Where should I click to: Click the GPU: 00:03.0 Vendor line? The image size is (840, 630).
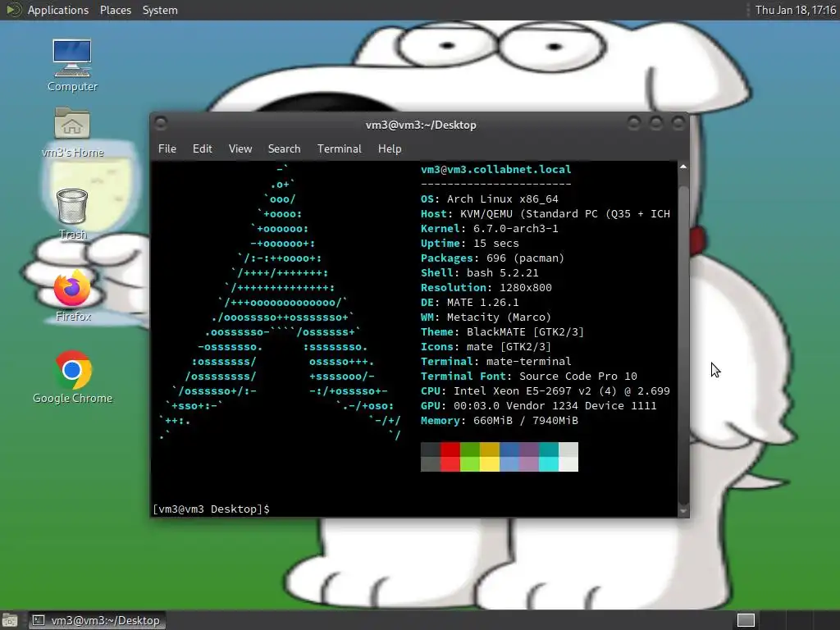539,405
